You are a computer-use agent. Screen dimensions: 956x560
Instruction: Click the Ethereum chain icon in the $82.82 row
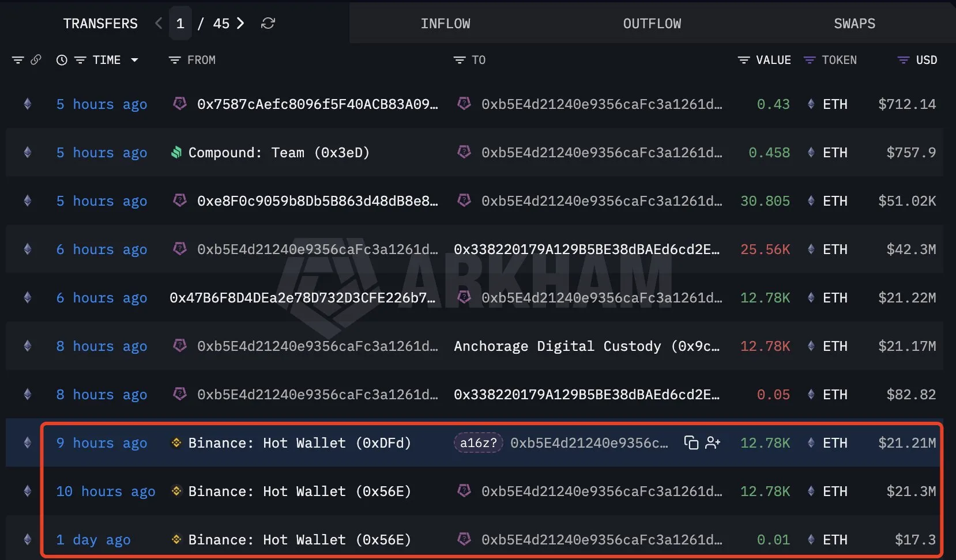point(27,395)
